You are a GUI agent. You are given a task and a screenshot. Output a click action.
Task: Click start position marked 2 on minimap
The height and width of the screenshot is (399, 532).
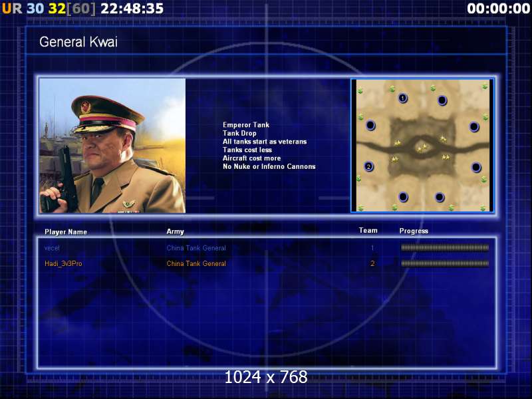click(x=369, y=166)
